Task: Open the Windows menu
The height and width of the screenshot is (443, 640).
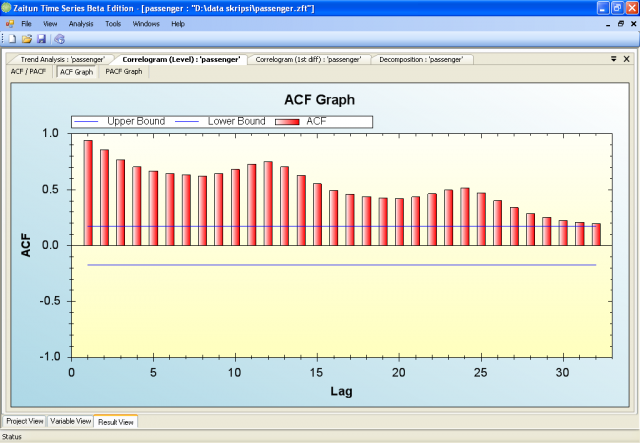Action: [146, 22]
